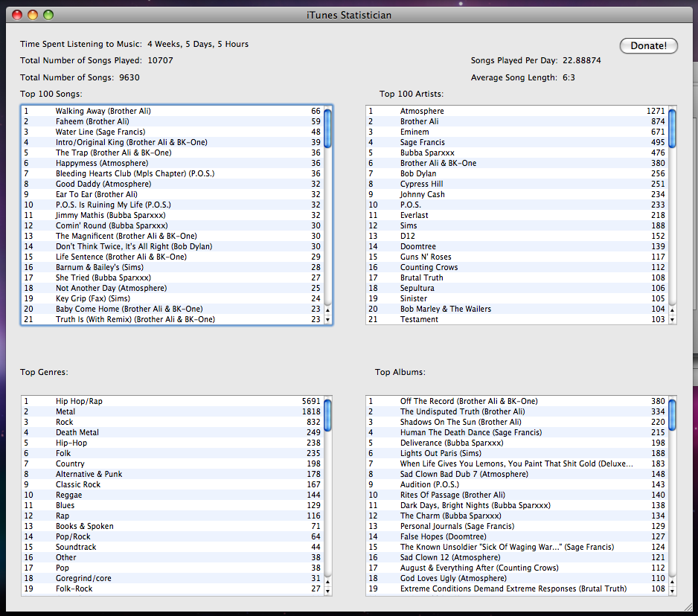698x616 pixels.
Task: Minimize window with the yellow button
Action: click(x=33, y=15)
